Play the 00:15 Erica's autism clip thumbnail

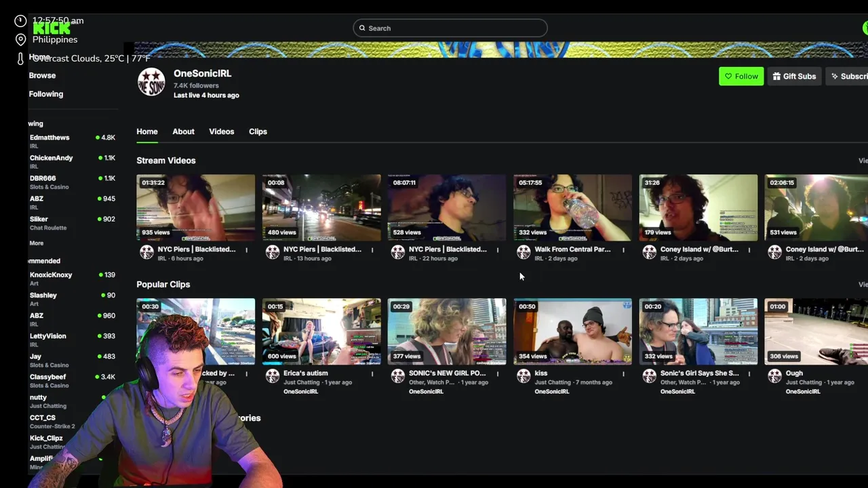pyautogui.click(x=321, y=332)
